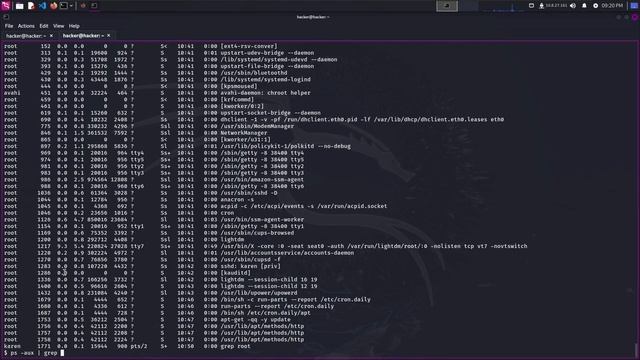Click the '/usr/sbin/sshd -D' process text

tap(249, 193)
